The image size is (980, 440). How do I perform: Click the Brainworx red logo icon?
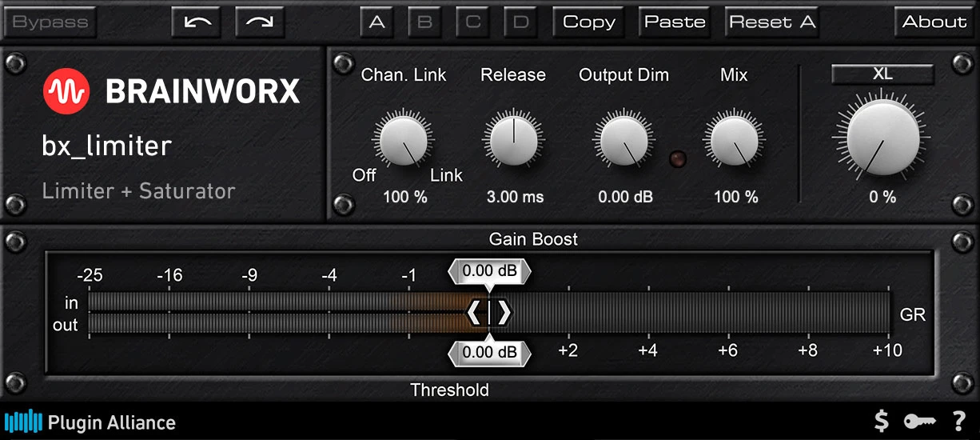click(x=67, y=90)
